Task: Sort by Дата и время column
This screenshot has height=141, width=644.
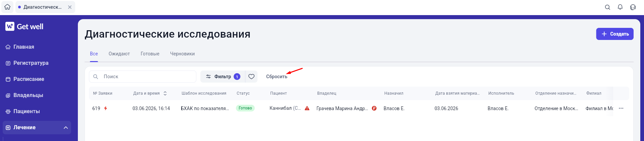Action: [150, 93]
